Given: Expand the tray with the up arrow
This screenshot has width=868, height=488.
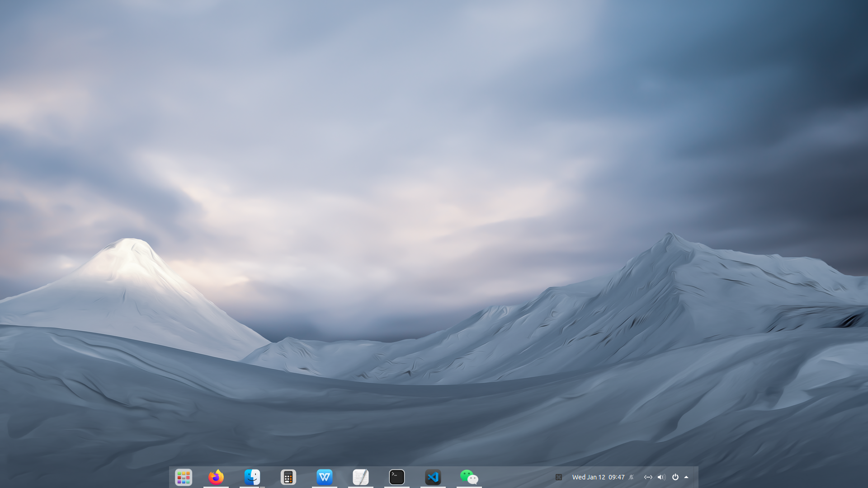Looking at the screenshot, I should tap(686, 477).
